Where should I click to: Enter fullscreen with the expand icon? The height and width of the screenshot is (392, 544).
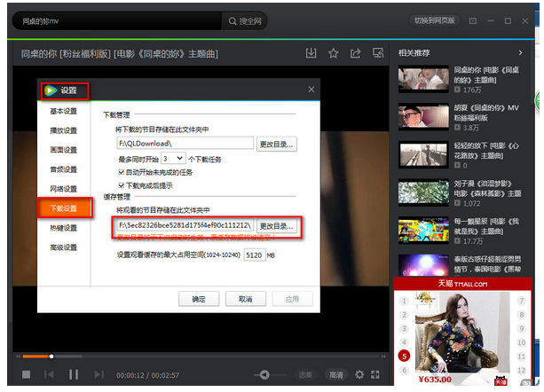[x=375, y=374]
